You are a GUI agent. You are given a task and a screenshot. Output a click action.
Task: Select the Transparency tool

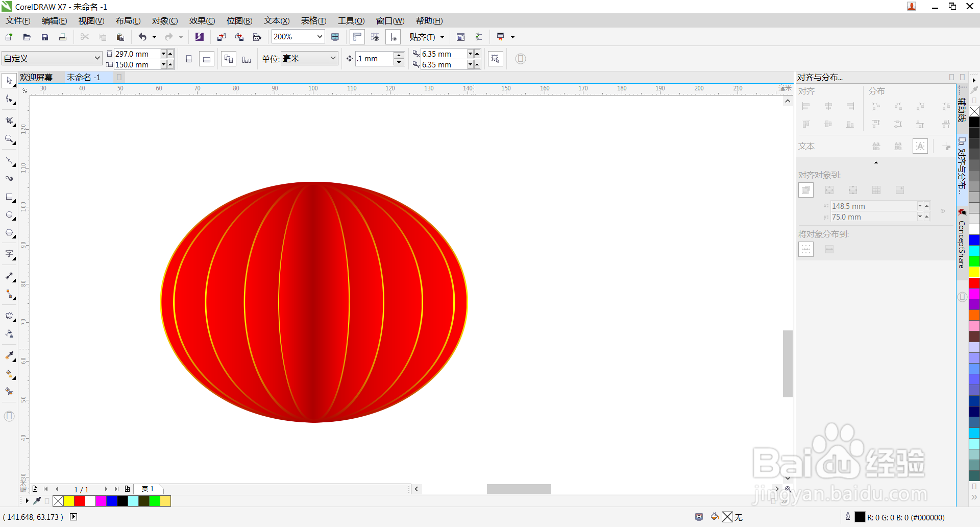pyautogui.click(x=9, y=334)
